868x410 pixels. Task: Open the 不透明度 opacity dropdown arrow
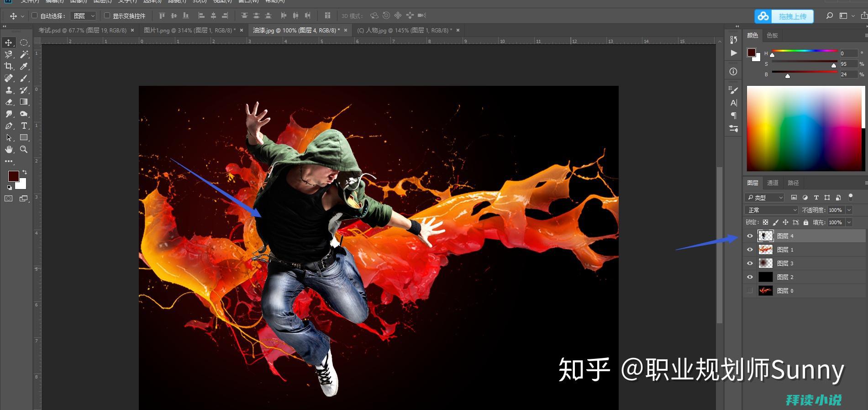click(849, 210)
